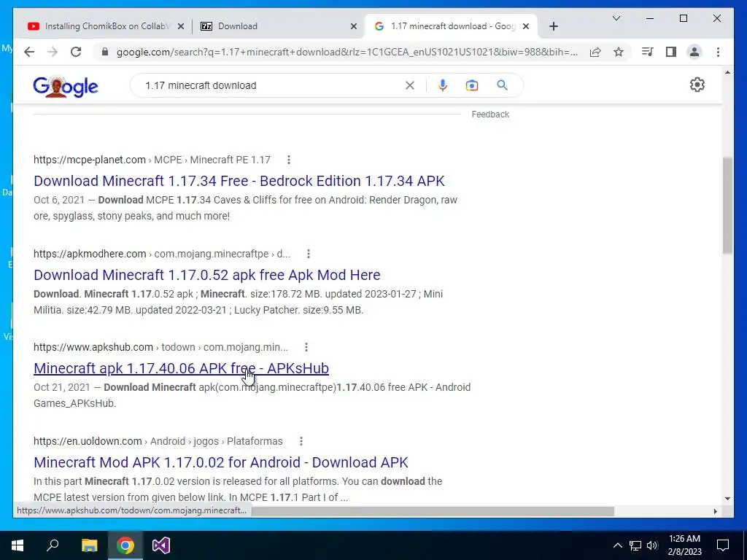This screenshot has height=560, width=747.
Task: Open Minecraft apk 1.17.40.06 APKsHub link
Action: [x=181, y=368]
